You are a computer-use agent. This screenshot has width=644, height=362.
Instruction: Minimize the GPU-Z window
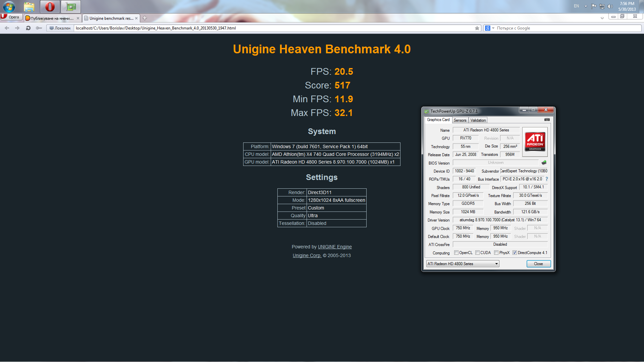point(524,110)
